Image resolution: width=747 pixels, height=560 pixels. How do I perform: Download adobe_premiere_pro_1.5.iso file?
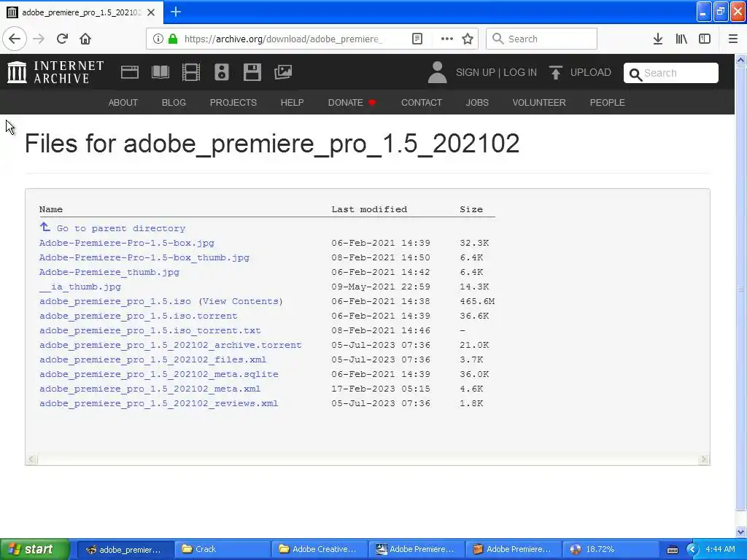tap(115, 301)
